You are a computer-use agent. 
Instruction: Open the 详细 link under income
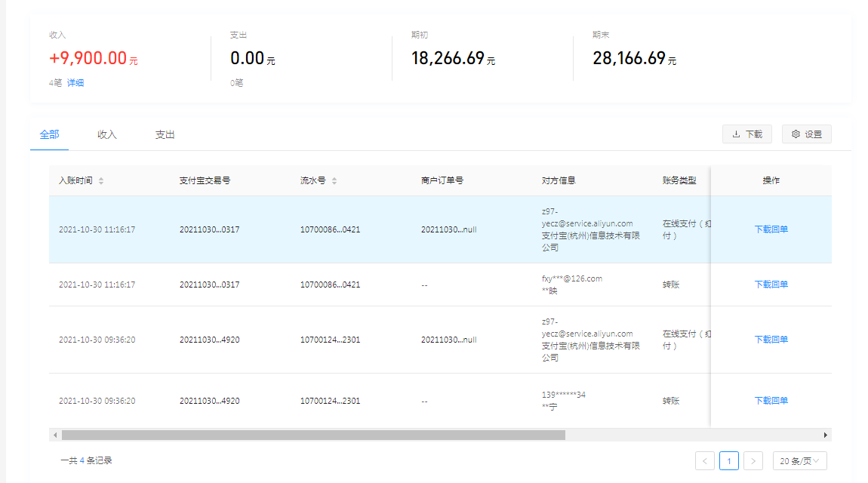coord(75,83)
